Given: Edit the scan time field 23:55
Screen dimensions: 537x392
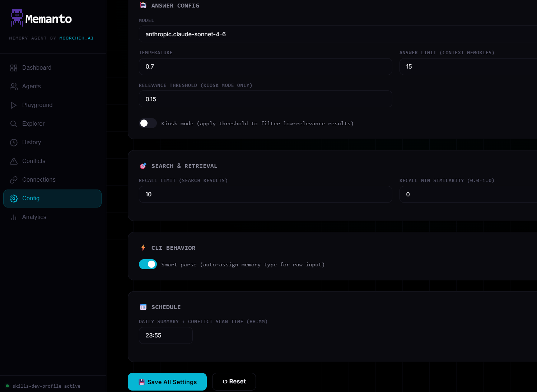Looking at the screenshot, I should (166, 335).
